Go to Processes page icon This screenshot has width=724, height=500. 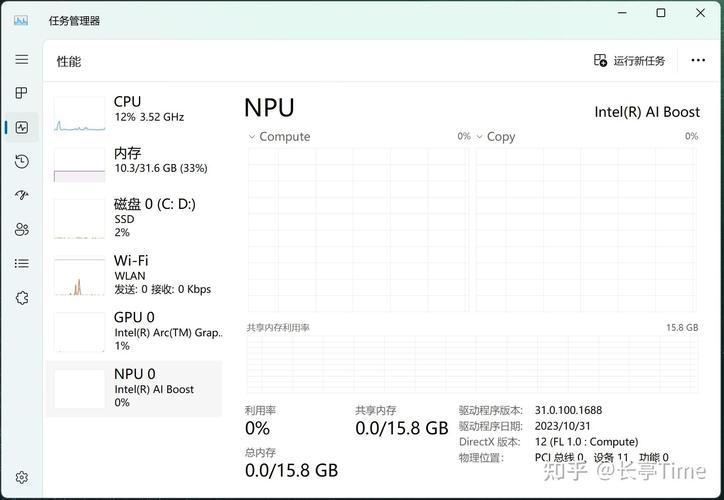point(22,93)
